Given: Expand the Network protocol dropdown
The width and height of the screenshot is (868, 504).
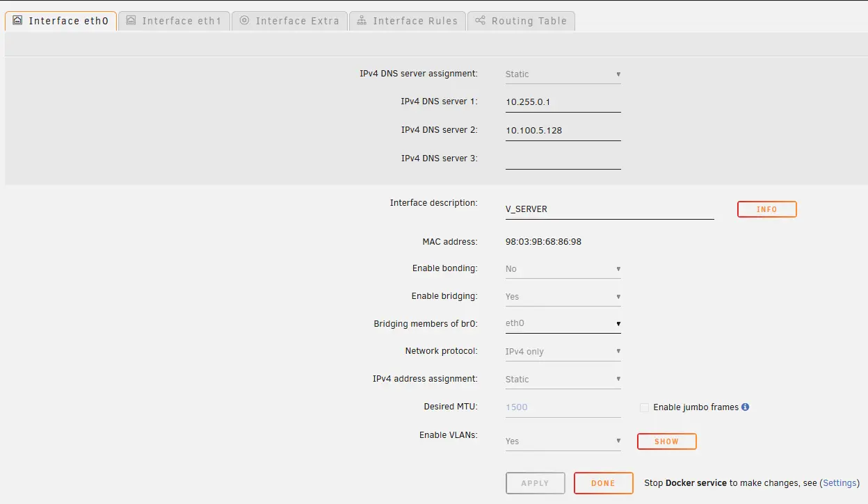Looking at the screenshot, I should pyautogui.click(x=563, y=352).
